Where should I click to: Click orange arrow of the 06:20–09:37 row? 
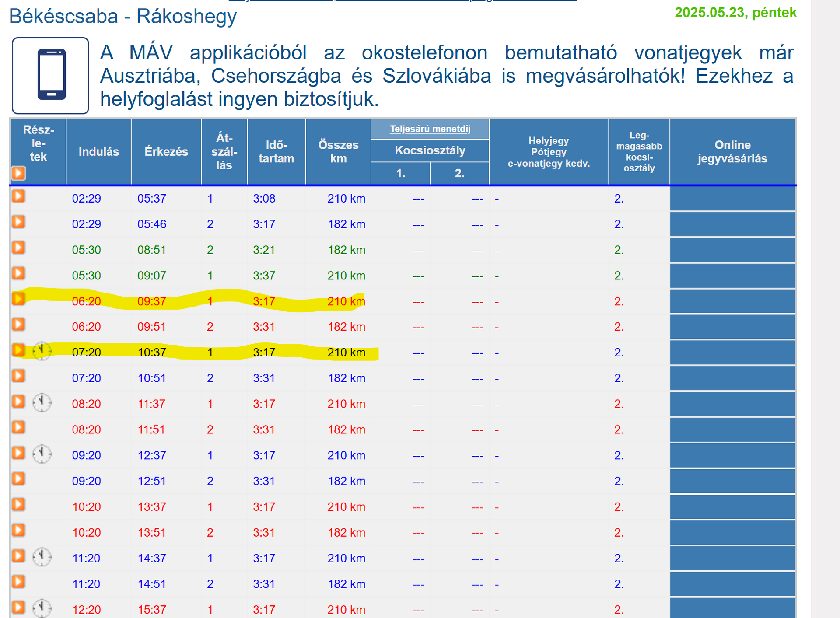(x=18, y=299)
